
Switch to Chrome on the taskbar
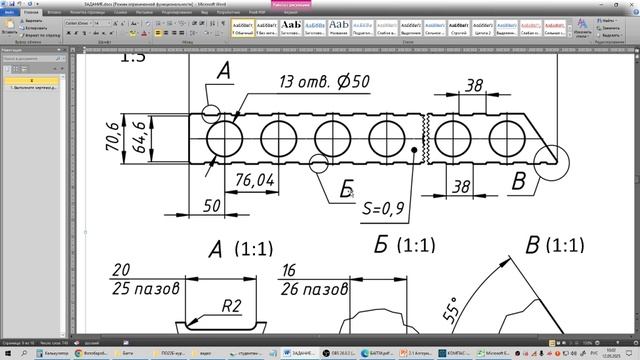91,353
